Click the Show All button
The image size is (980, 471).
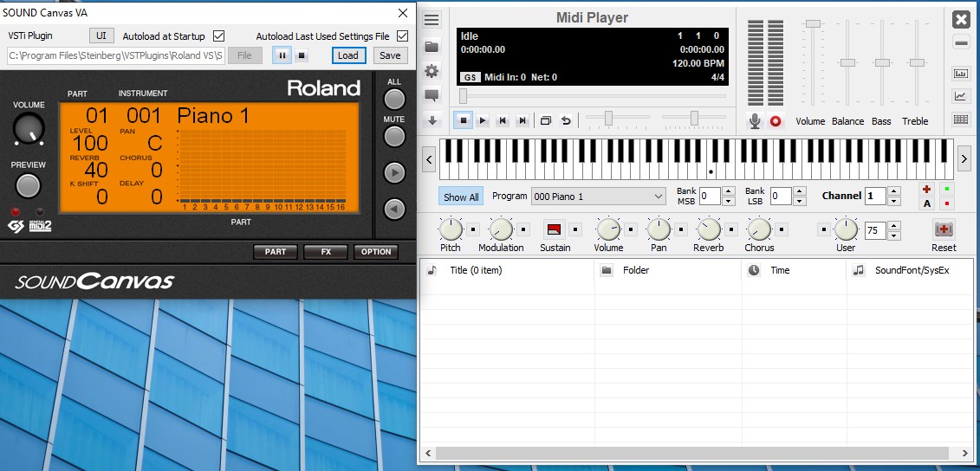(x=461, y=197)
